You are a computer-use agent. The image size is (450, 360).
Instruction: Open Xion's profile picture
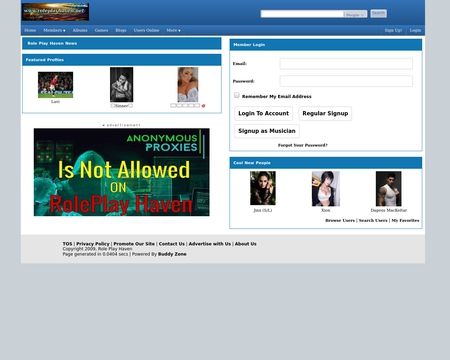pos(326,189)
